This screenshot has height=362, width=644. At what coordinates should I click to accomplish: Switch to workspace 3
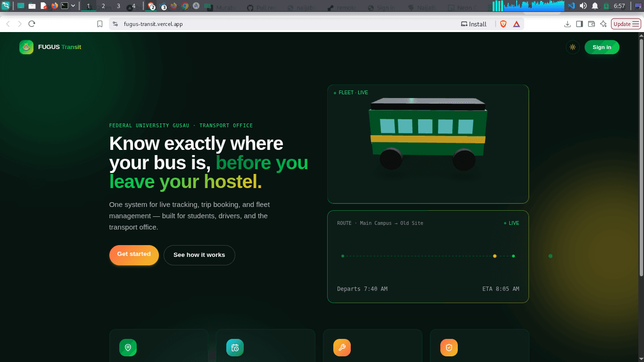[x=118, y=6]
